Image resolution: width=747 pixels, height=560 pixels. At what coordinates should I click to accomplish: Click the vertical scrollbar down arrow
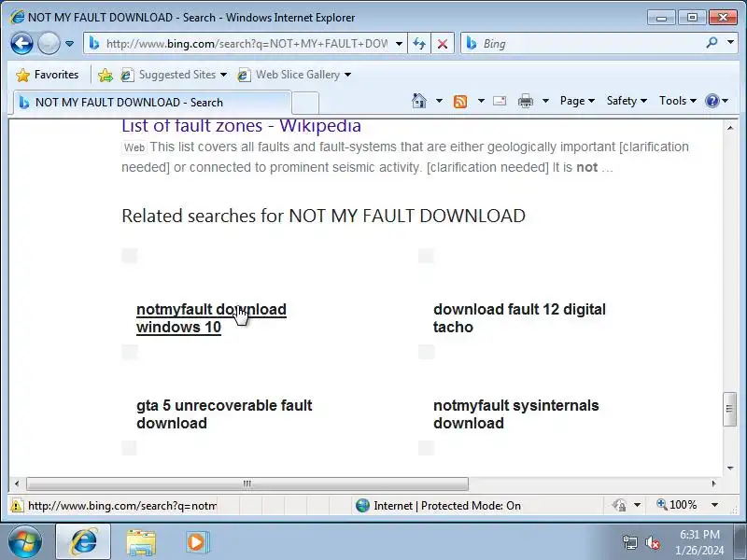pos(730,469)
